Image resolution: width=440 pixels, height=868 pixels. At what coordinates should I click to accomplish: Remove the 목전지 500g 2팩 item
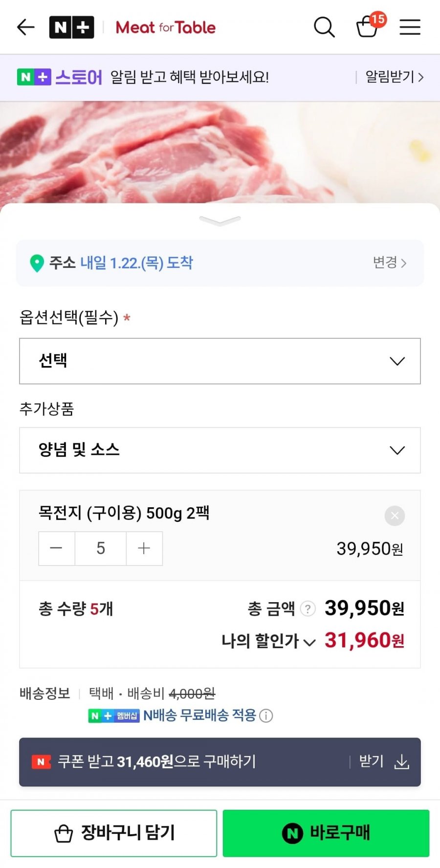click(395, 516)
